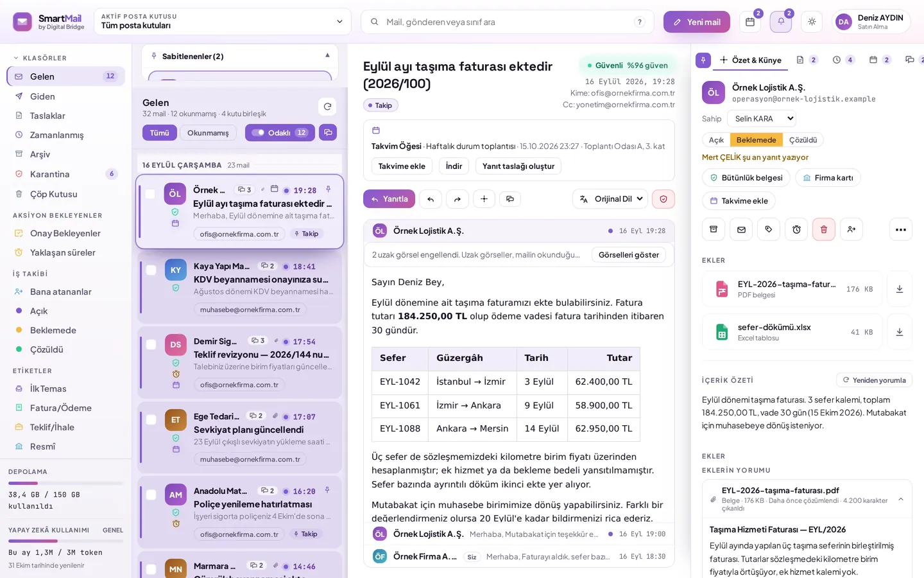Mark mail unread using the envelope icon
Screen dimensions: 924x578
click(x=741, y=229)
